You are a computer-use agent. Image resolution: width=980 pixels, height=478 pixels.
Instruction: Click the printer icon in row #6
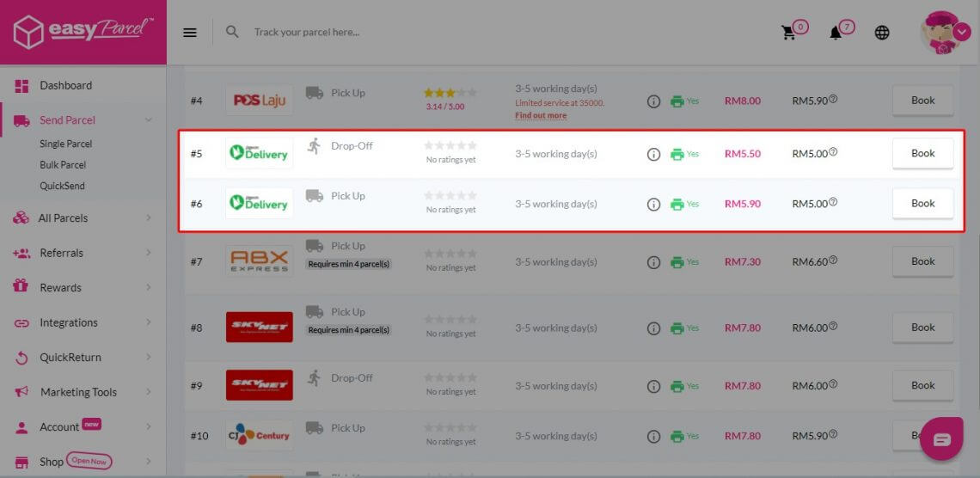tap(677, 205)
